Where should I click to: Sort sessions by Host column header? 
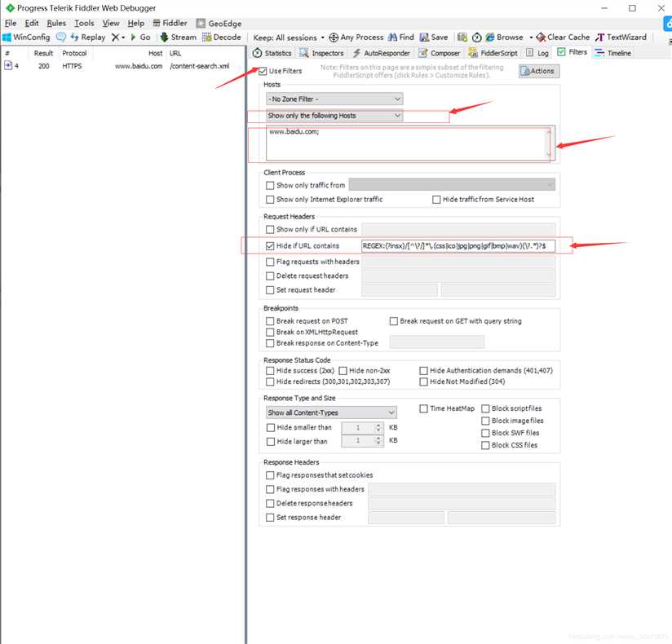[x=155, y=53]
